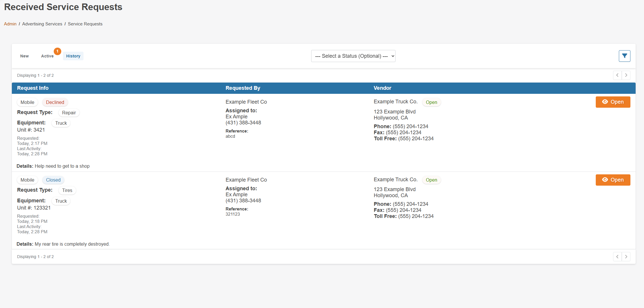644x308 pixels.
Task: Click the orange notification badge on Active tab
Action: pos(57,51)
